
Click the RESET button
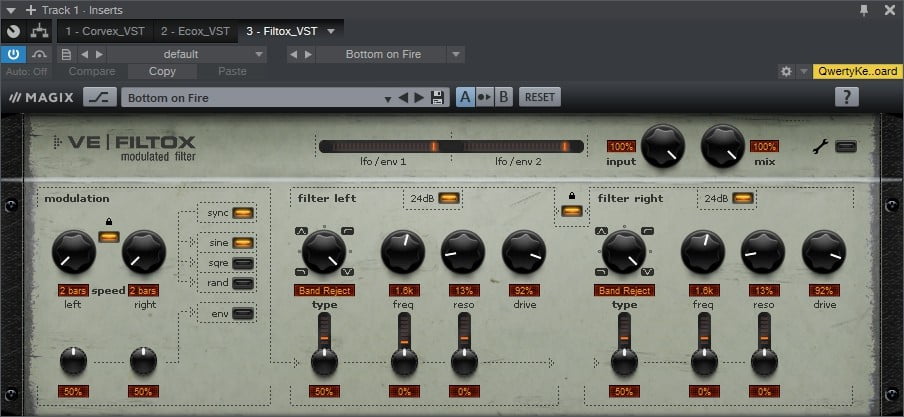pyautogui.click(x=540, y=97)
